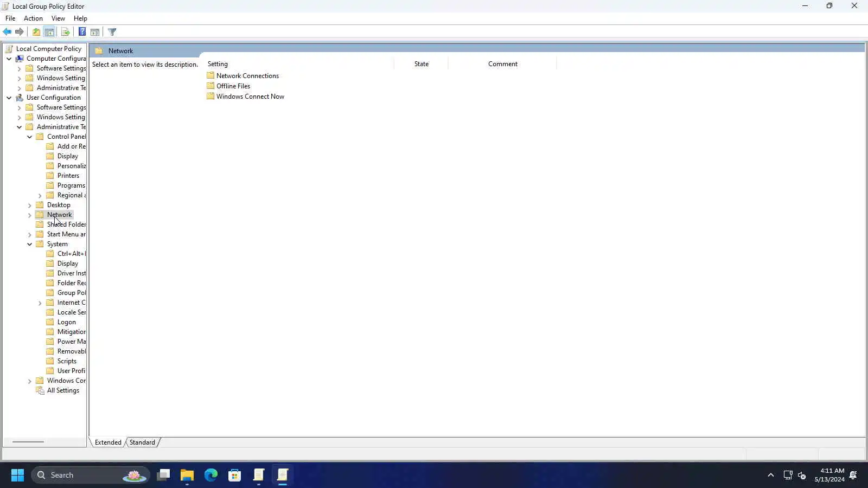Image resolution: width=868 pixels, height=488 pixels.
Task: Click the Computer Configuration node icon
Action: [x=20, y=59]
